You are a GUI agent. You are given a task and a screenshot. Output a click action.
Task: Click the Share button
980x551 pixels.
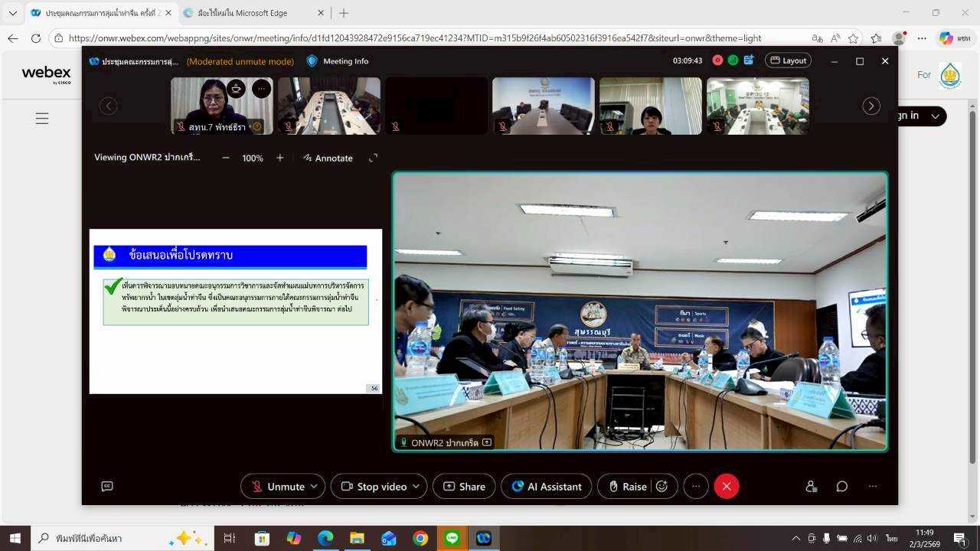click(464, 487)
